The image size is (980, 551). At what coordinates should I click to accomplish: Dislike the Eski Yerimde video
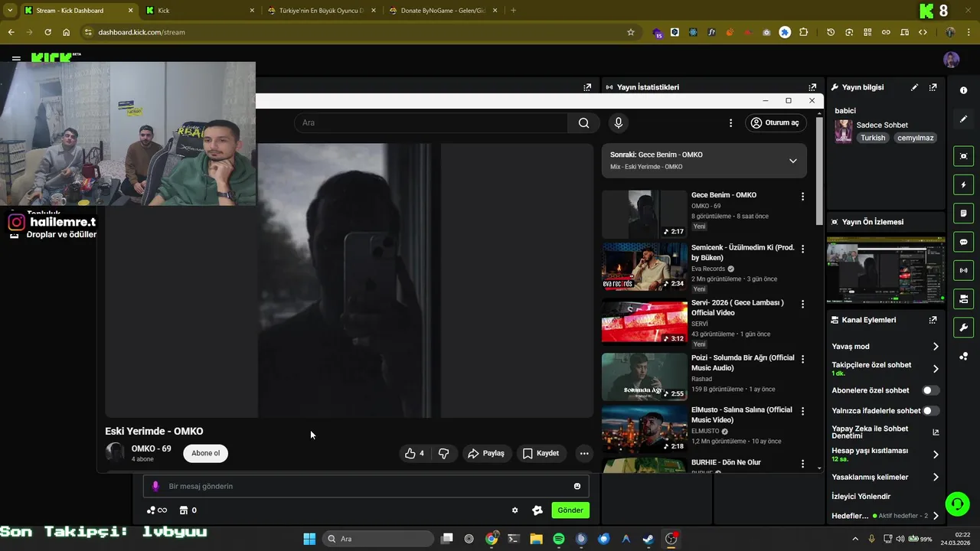(x=444, y=453)
